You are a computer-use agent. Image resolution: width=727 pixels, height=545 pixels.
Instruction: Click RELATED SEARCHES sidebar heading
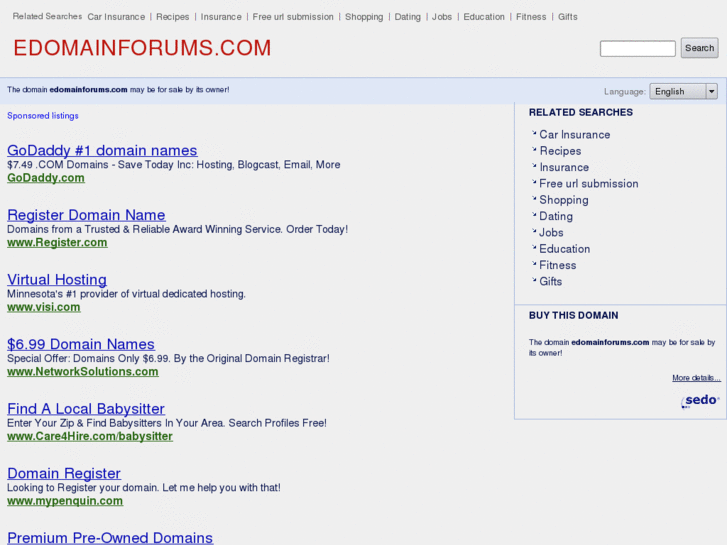pos(580,112)
